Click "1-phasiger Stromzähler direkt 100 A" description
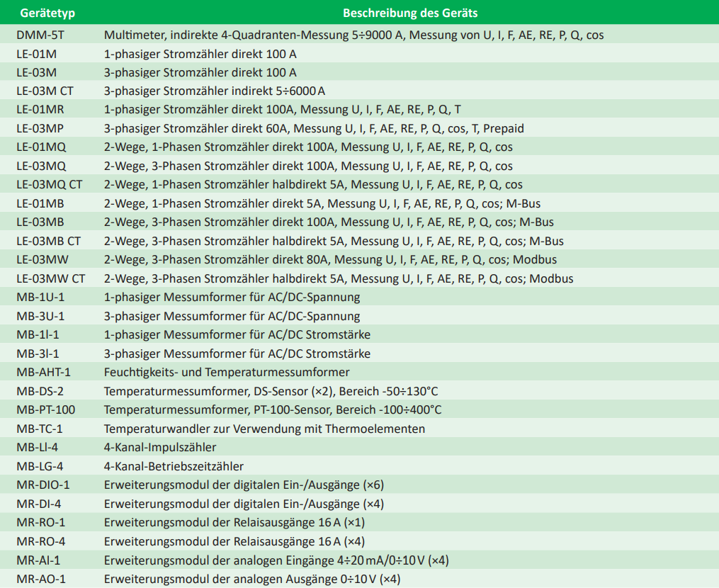This screenshot has width=719, height=588. (200, 54)
